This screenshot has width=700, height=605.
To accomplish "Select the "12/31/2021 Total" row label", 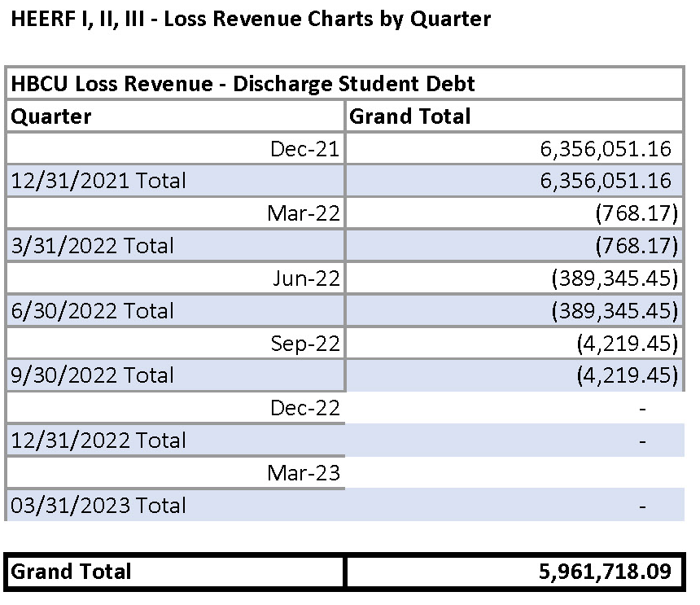I will [x=98, y=181].
